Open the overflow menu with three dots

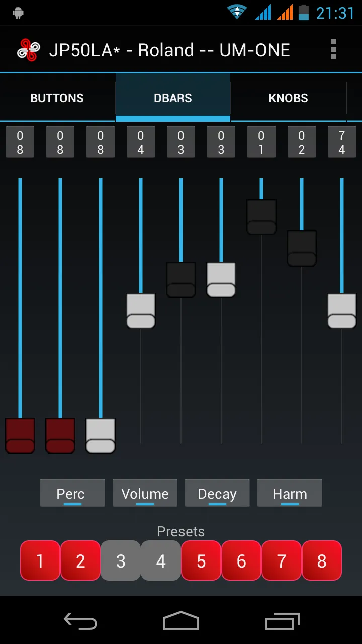point(333,50)
